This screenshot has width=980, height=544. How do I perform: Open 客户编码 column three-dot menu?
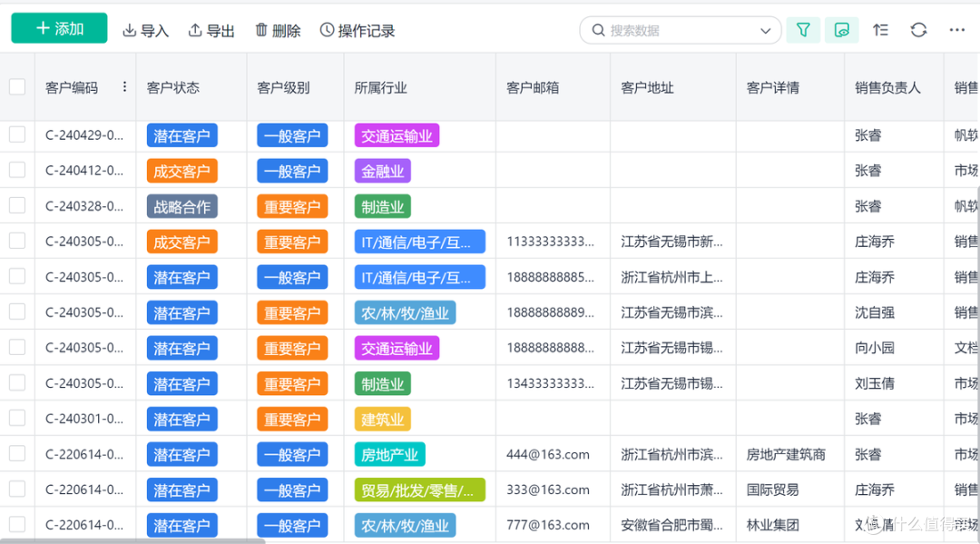coord(124,87)
